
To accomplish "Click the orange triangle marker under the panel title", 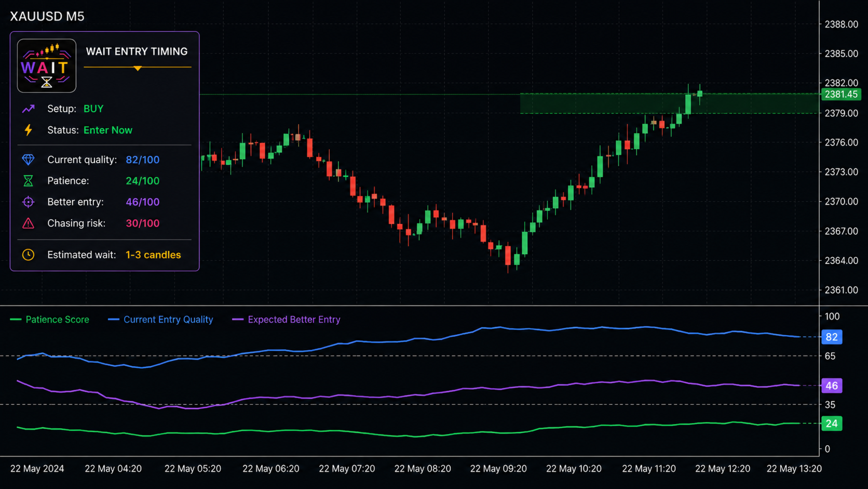I will [138, 68].
